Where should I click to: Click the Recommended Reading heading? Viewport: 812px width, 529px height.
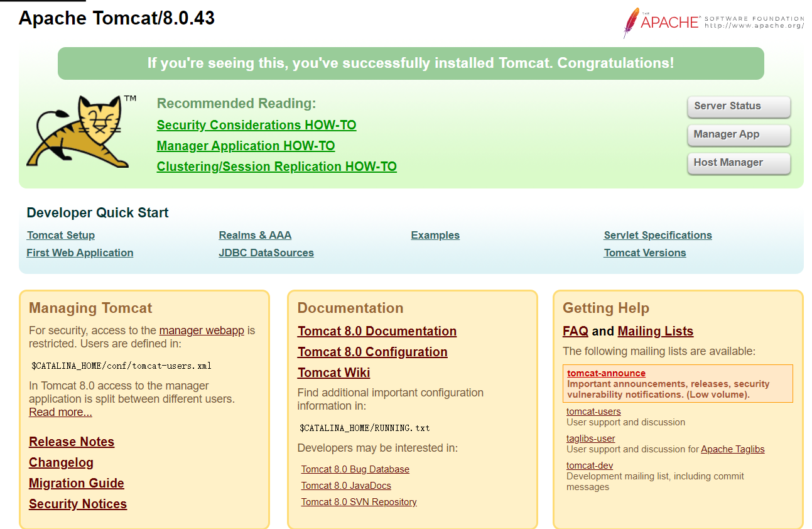tap(236, 103)
